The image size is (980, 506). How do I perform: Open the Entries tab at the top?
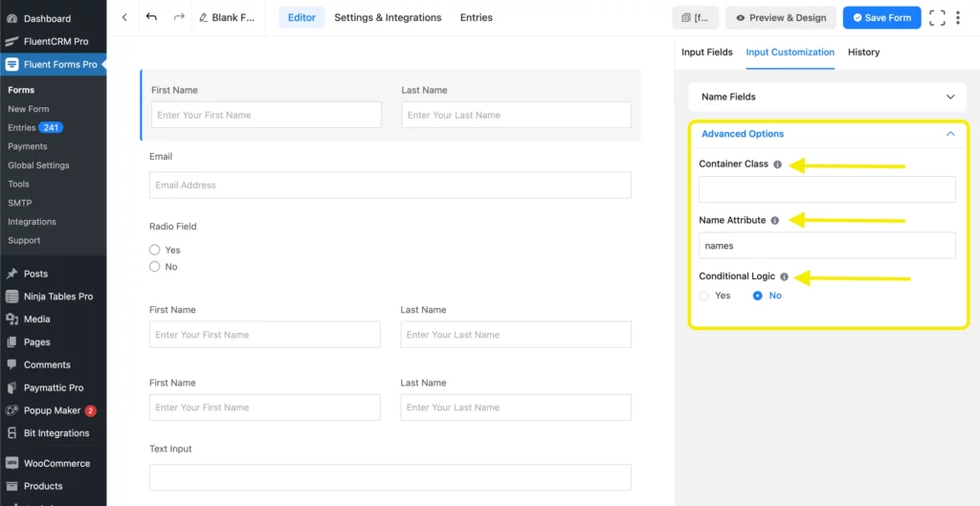click(x=477, y=17)
